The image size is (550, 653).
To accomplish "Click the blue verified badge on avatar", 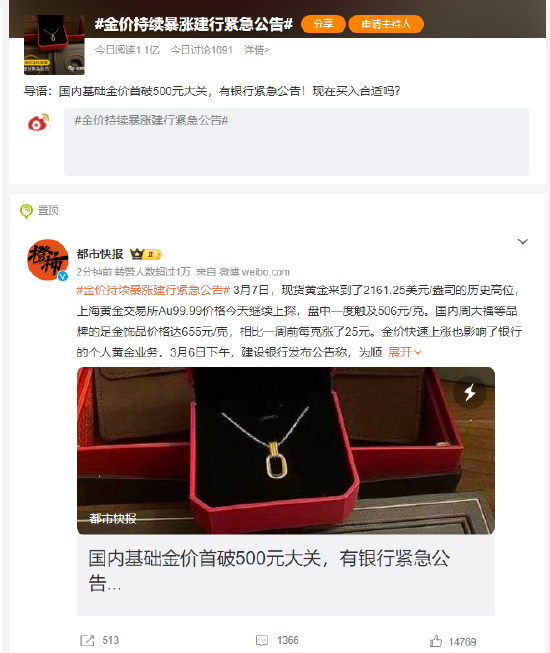I will (63, 276).
